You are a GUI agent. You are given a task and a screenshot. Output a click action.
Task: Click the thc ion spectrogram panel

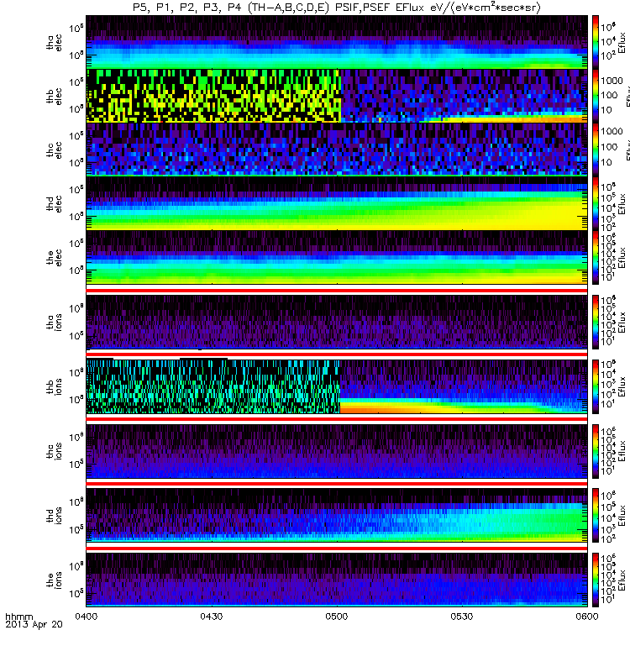point(337,451)
